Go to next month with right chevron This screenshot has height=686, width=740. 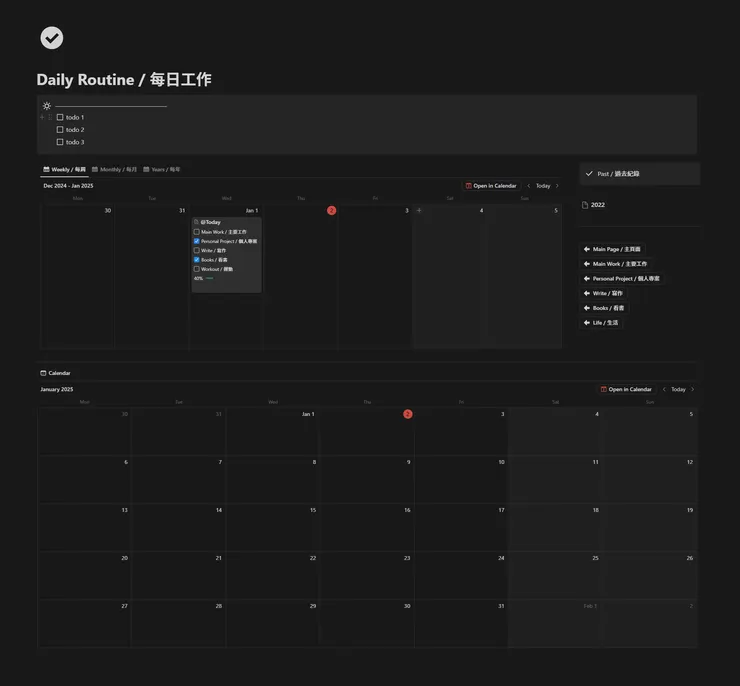(692, 389)
